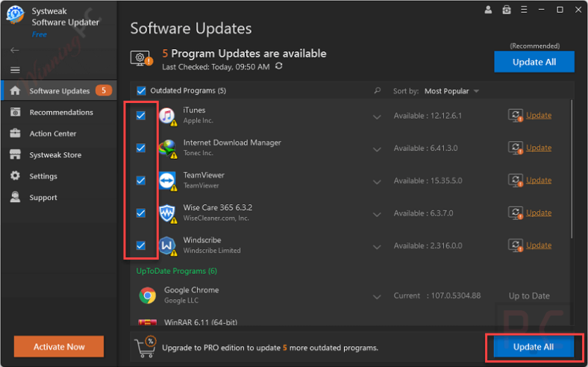This screenshot has width=588, height=367.
Task: Open Systweak Store in sidebar
Action: [59, 155]
